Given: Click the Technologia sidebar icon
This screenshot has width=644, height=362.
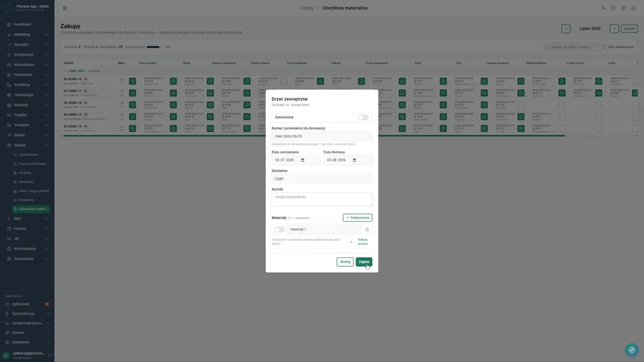Looking at the screenshot, I should click(x=9, y=95).
